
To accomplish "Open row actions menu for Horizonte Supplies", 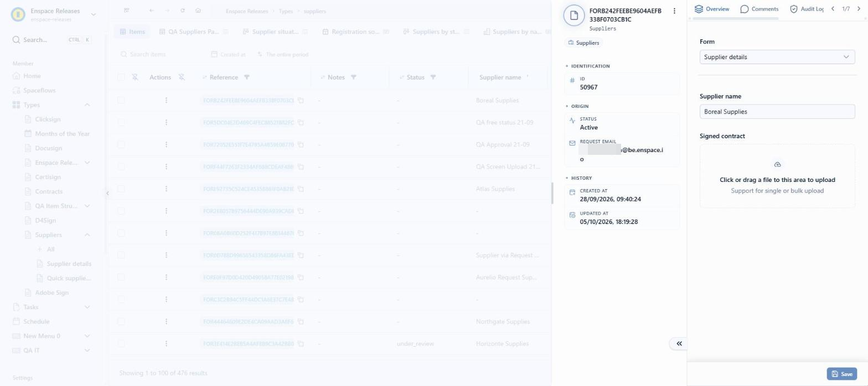I will pyautogui.click(x=166, y=344).
